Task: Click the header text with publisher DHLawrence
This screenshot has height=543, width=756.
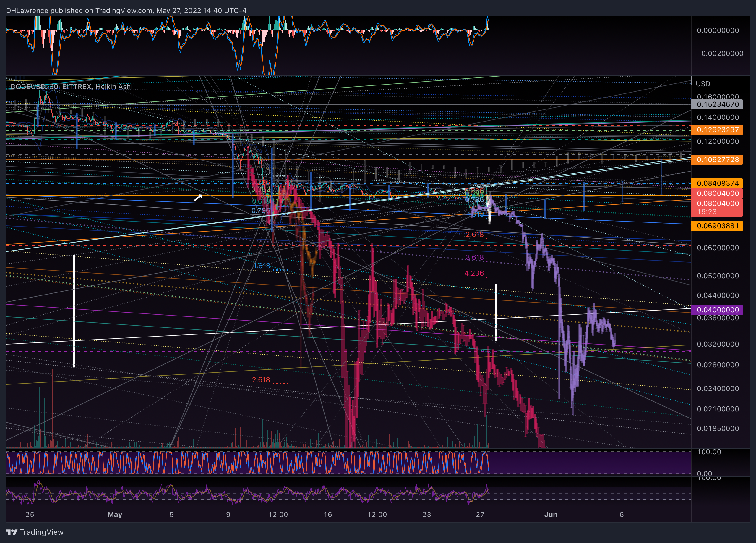Action: pyautogui.click(x=126, y=11)
